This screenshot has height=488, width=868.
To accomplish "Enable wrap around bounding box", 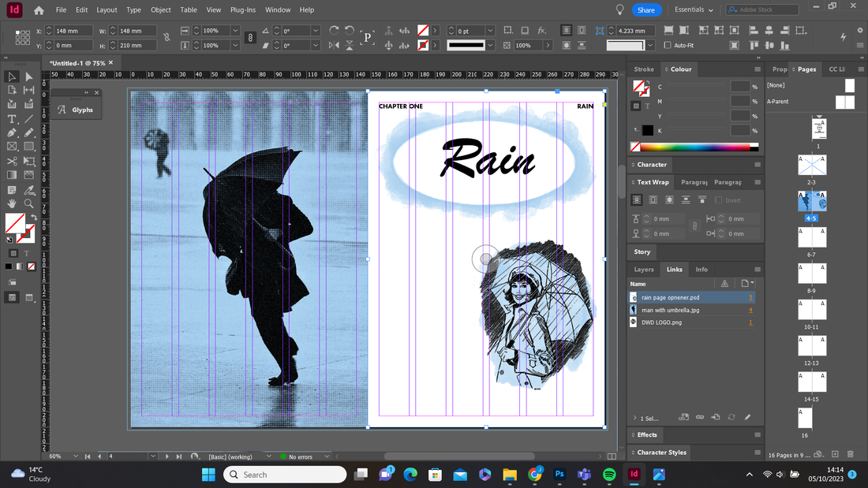I will pyautogui.click(x=653, y=200).
